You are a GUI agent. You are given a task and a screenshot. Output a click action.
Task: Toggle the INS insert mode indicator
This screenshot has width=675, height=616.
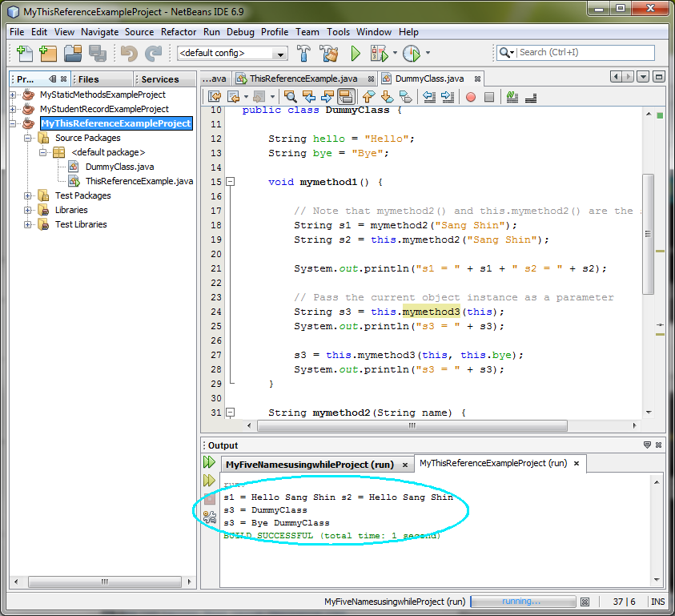(657, 602)
